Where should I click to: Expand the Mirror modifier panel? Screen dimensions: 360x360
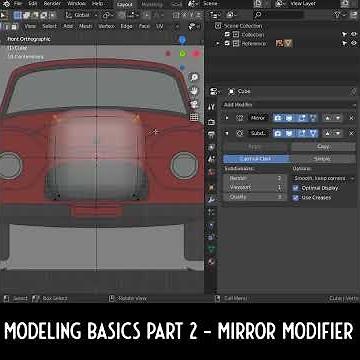[227, 118]
